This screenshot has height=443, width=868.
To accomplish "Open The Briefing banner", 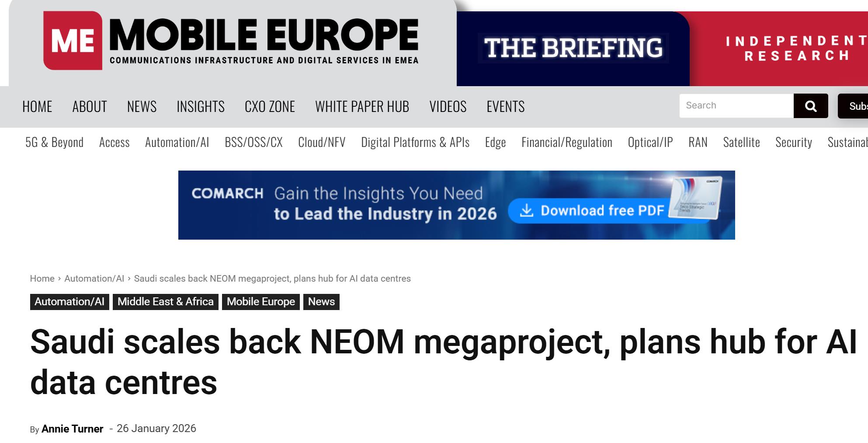I will 573,48.
